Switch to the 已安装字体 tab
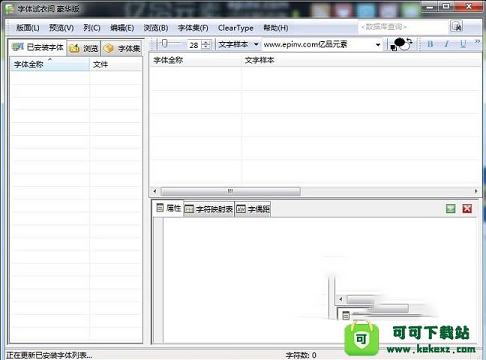 coord(37,48)
